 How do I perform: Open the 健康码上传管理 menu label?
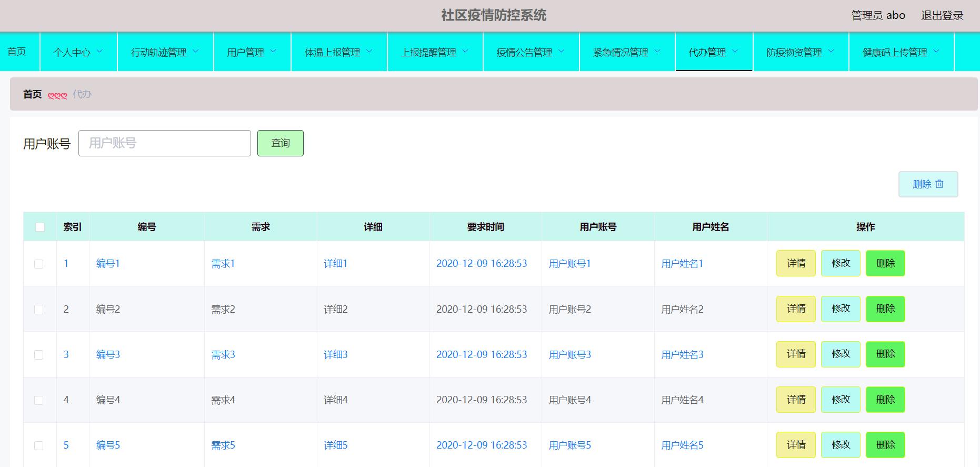(895, 53)
